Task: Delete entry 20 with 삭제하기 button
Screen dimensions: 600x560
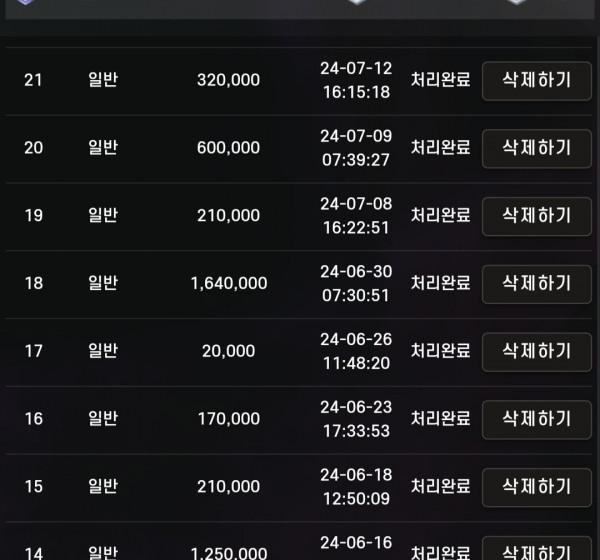Action: 536,149
